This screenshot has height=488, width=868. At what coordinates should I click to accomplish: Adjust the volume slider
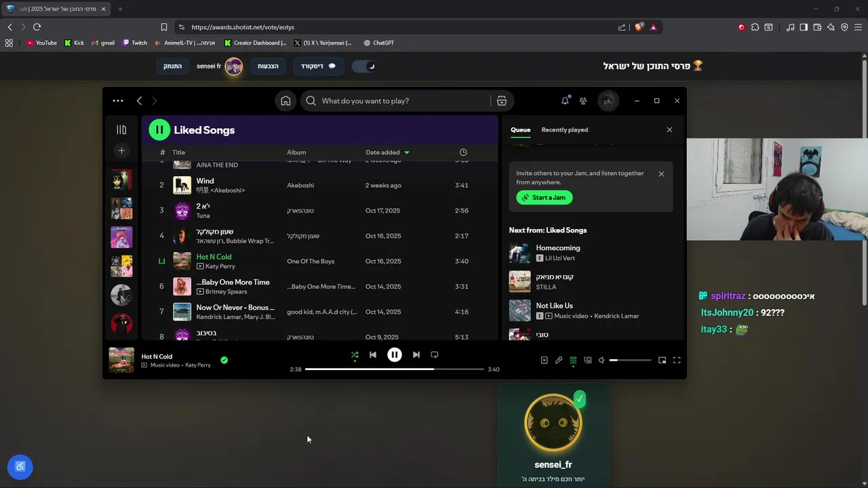click(630, 361)
